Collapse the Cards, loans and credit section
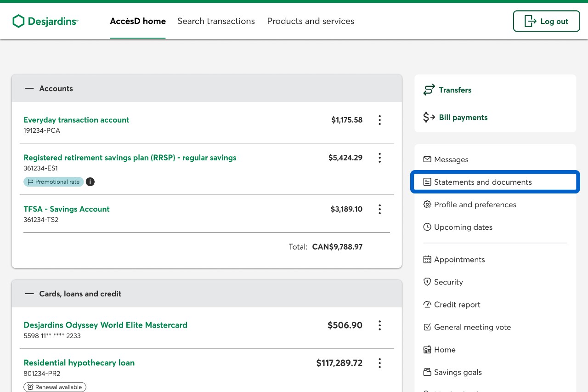588x392 pixels. click(29, 294)
